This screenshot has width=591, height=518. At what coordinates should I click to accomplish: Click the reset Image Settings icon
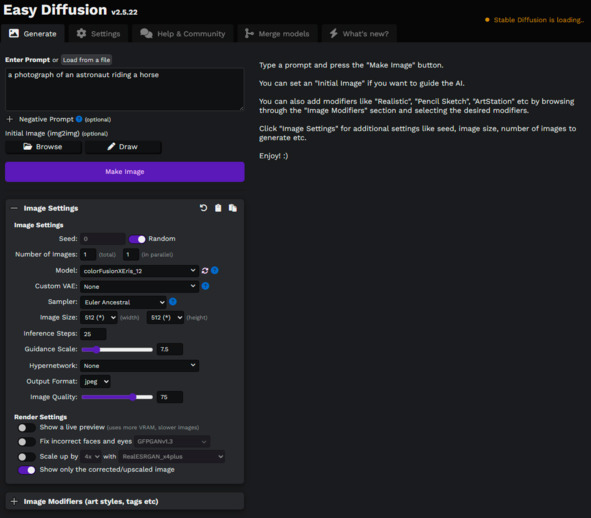[x=204, y=208]
